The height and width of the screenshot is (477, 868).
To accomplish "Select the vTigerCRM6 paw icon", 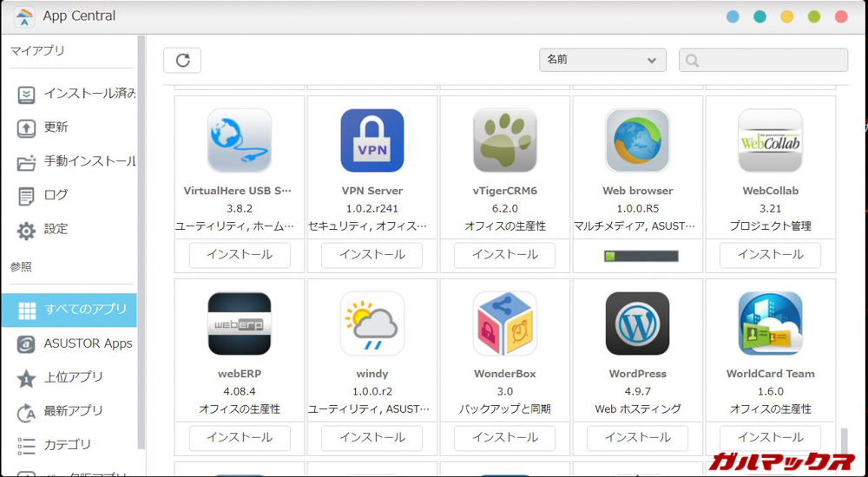I will 504,140.
